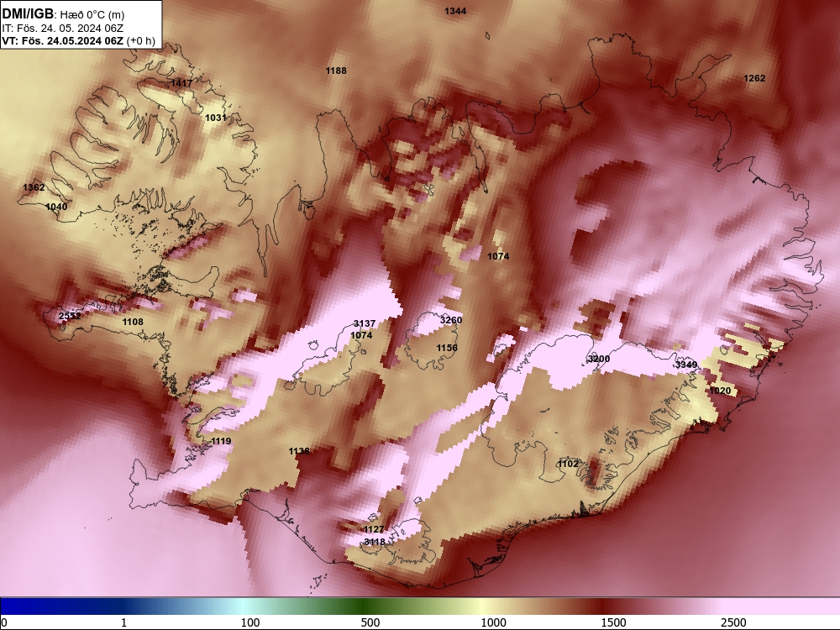Click the 1156 map value

[447, 348]
